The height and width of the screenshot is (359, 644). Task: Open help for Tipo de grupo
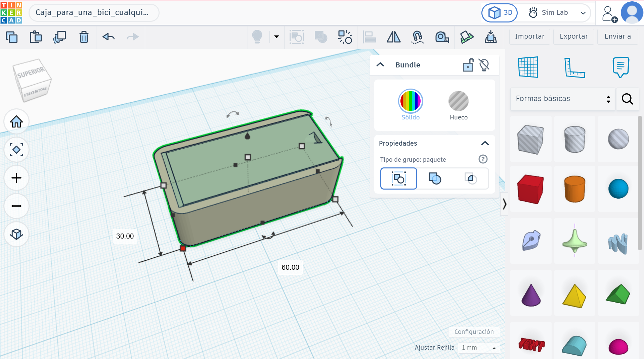coord(483,159)
